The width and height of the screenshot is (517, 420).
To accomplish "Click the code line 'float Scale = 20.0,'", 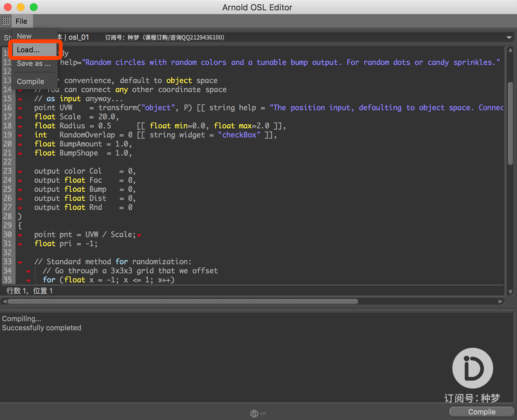I will [x=77, y=117].
